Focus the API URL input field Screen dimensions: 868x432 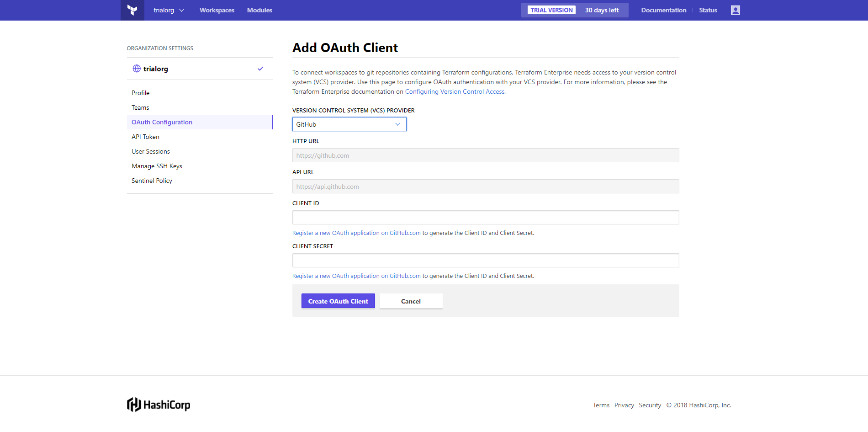point(486,187)
